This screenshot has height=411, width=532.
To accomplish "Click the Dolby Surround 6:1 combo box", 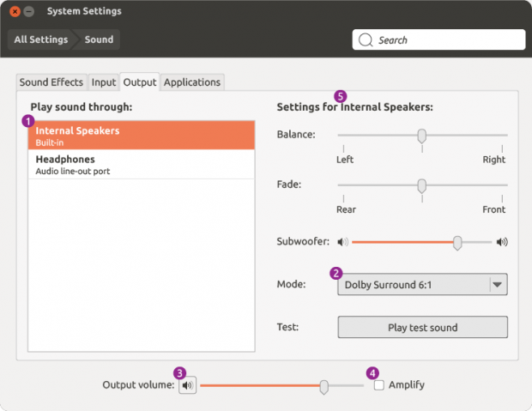I will pyautogui.click(x=422, y=284).
